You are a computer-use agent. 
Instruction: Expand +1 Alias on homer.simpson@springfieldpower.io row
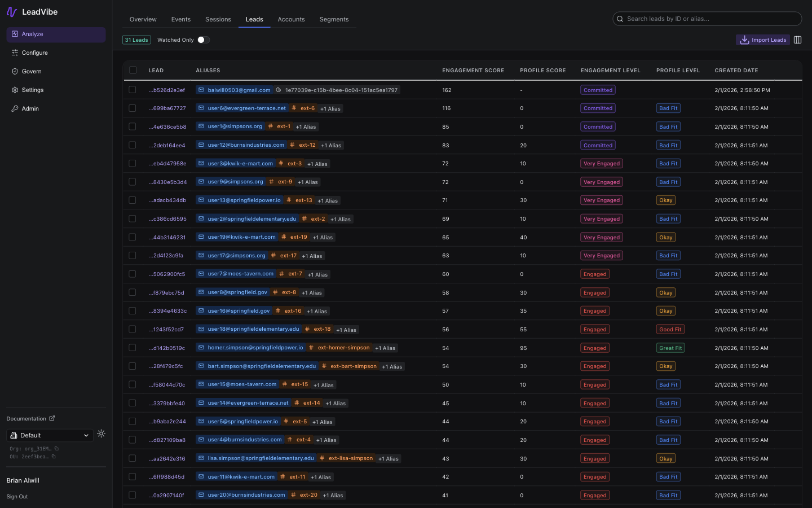(385, 348)
